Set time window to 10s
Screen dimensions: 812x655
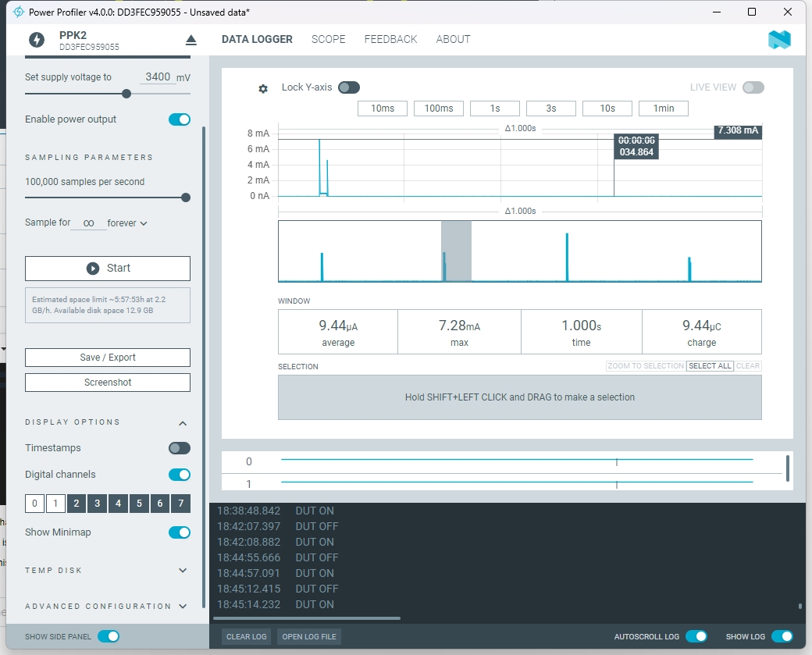click(x=607, y=109)
